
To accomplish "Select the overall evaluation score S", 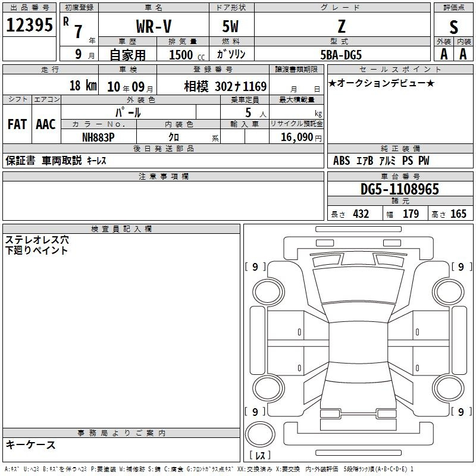I will (x=454, y=26).
